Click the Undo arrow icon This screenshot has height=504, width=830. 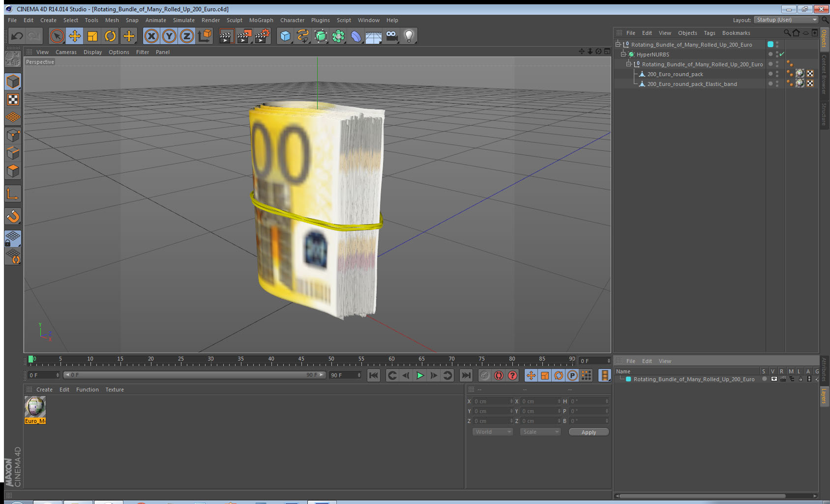coord(17,36)
